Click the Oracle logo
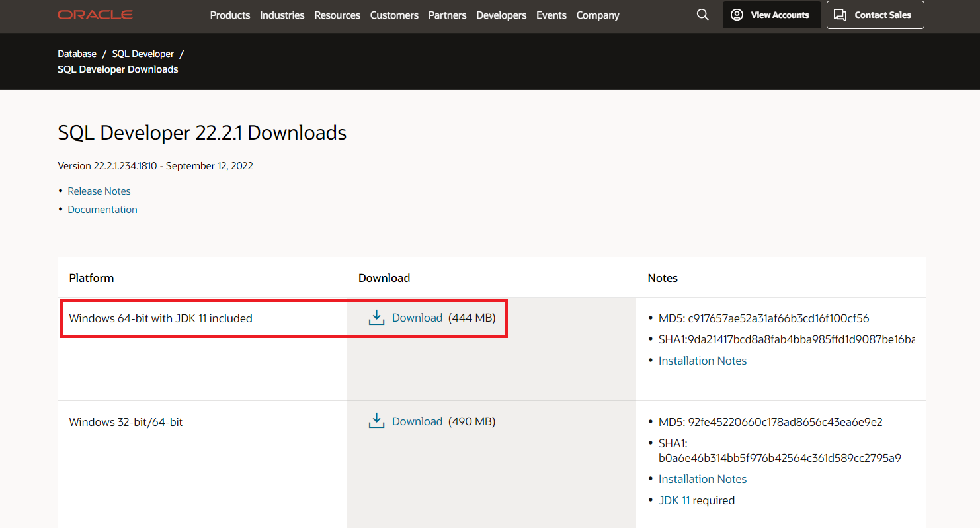980x528 pixels. point(95,15)
